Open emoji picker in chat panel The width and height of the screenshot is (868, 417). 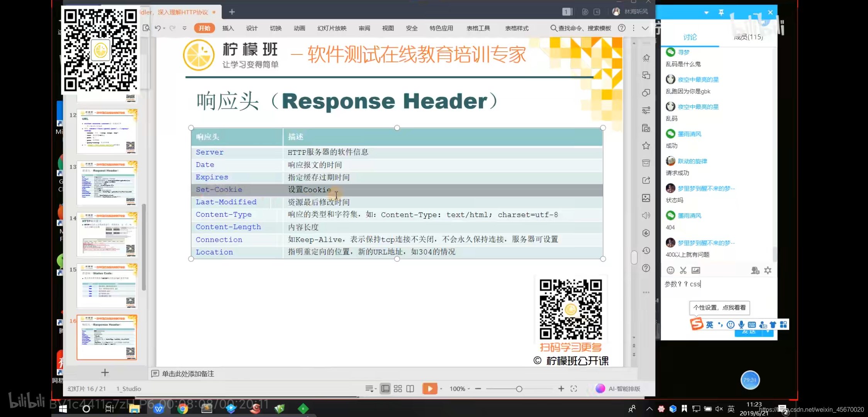coord(670,270)
